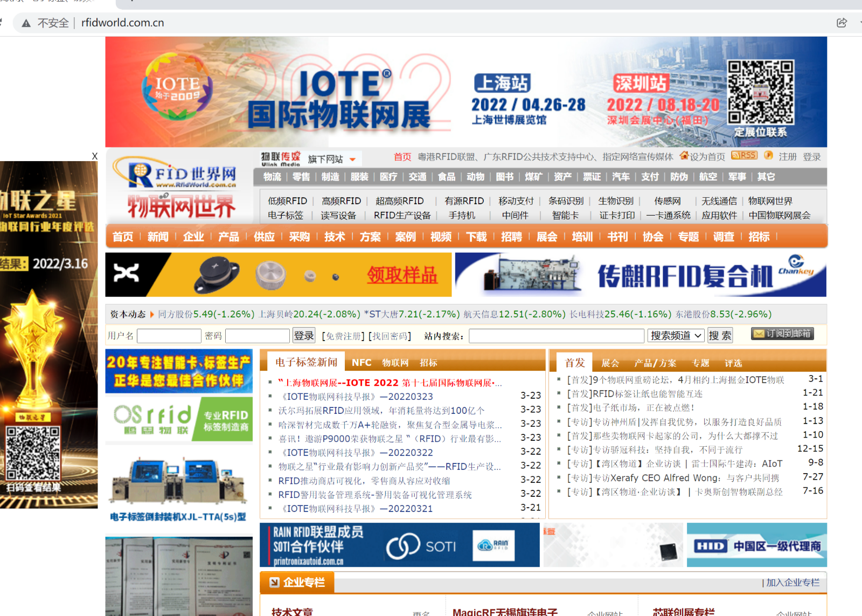The image size is (862, 616).
Task: Click the orange icon beside 注册
Action: point(768,156)
